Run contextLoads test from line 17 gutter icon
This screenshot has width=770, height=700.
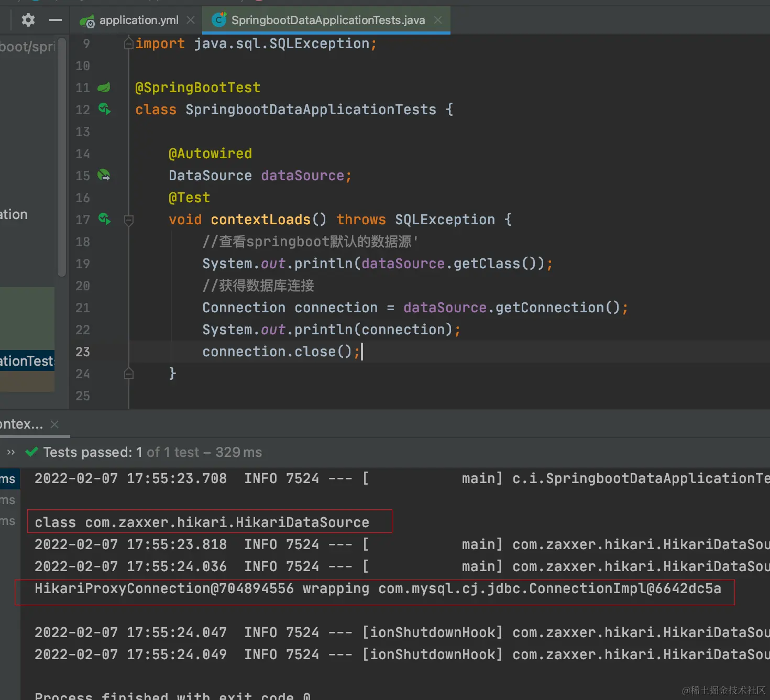104,219
